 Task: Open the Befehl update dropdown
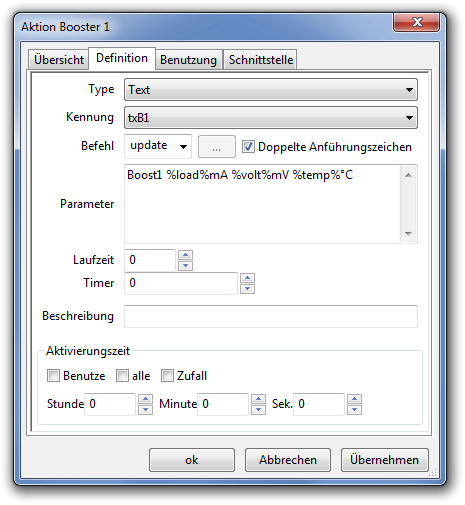click(x=158, y=146)
